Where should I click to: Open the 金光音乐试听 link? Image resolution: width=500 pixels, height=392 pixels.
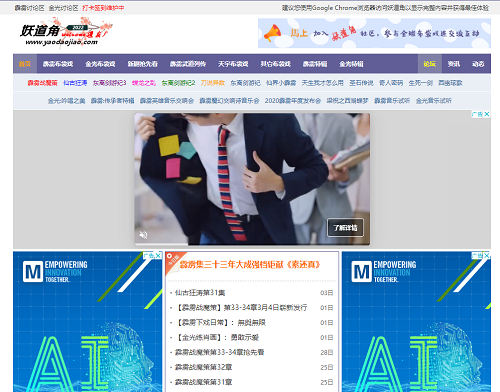pyautogui.click(x=434, y=101)
